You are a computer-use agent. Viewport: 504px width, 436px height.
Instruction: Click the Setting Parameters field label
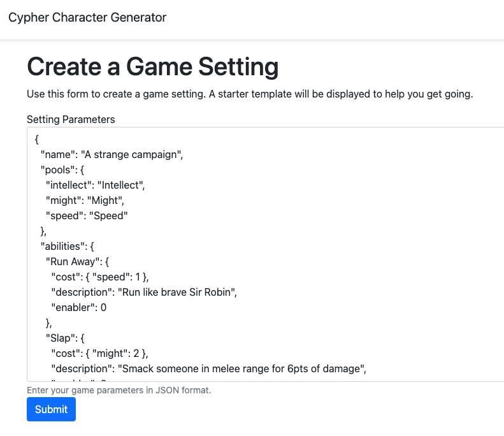[x=71, y=119]
